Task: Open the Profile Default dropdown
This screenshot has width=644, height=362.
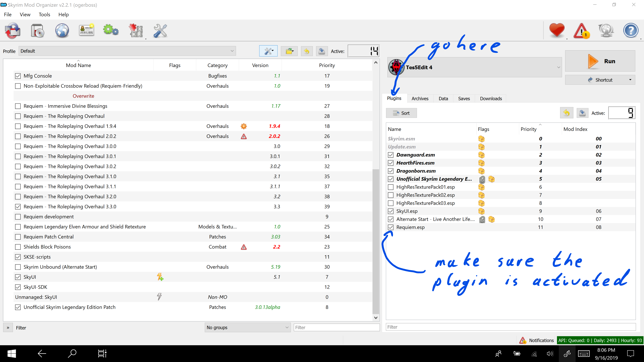Action: [x=127, y=51]
